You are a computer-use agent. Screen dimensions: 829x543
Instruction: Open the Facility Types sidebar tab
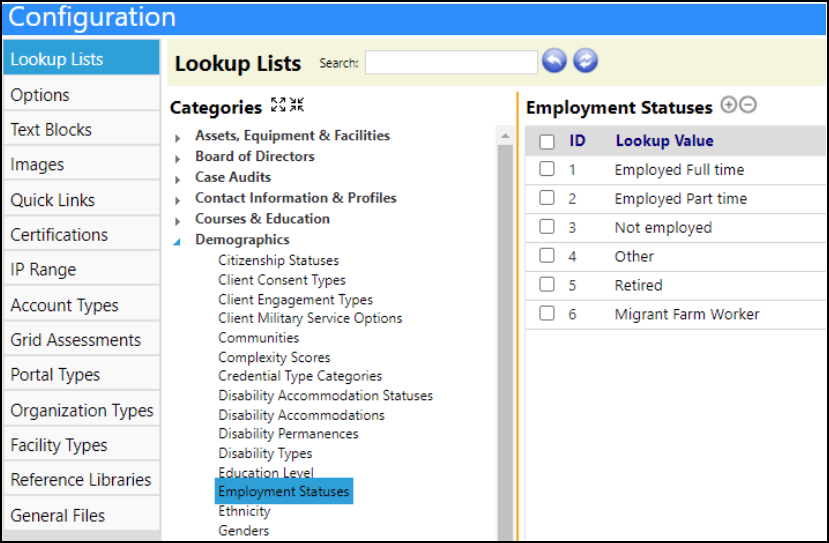tap(81, 445)
